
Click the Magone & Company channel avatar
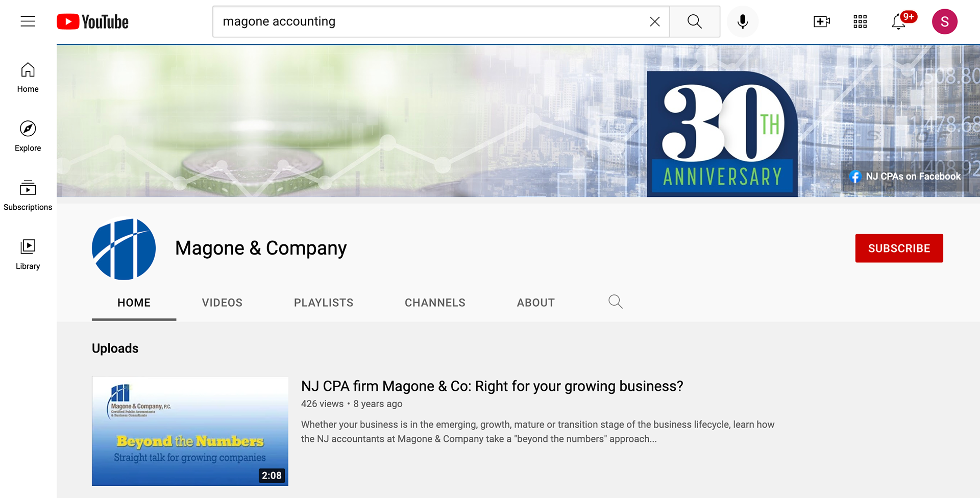[124, 249]
